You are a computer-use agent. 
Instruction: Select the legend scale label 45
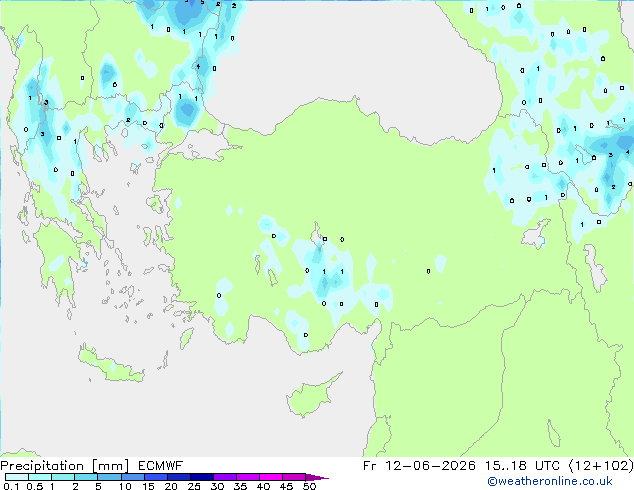[287, 486]
